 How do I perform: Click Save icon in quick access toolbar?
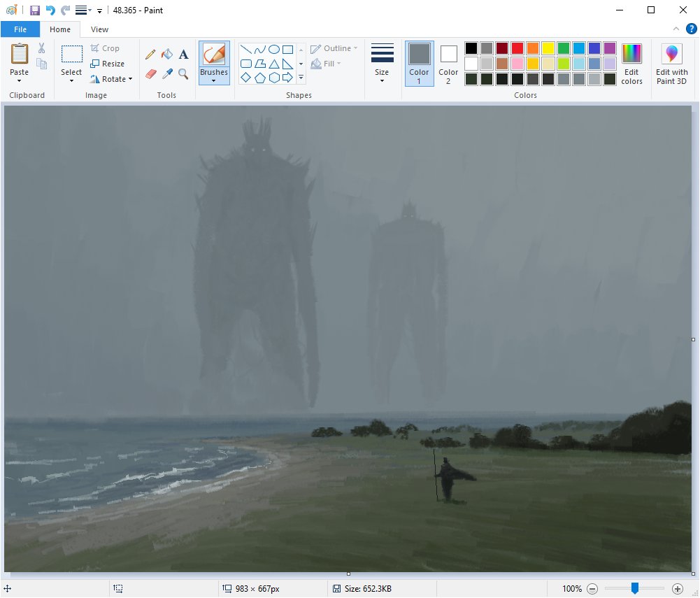pyautogui.click(x=35, y=10)
